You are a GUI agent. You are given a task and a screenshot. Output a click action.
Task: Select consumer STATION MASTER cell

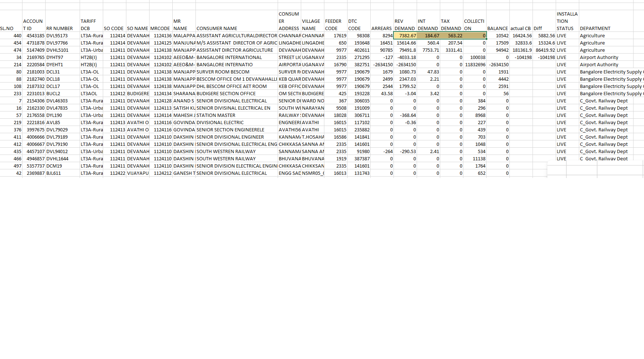pos(237,115)
